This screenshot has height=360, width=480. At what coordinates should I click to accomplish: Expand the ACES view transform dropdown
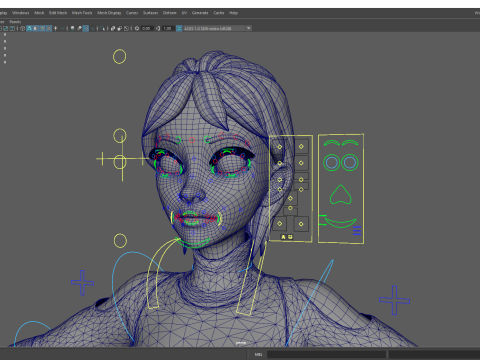click(248, 28)
